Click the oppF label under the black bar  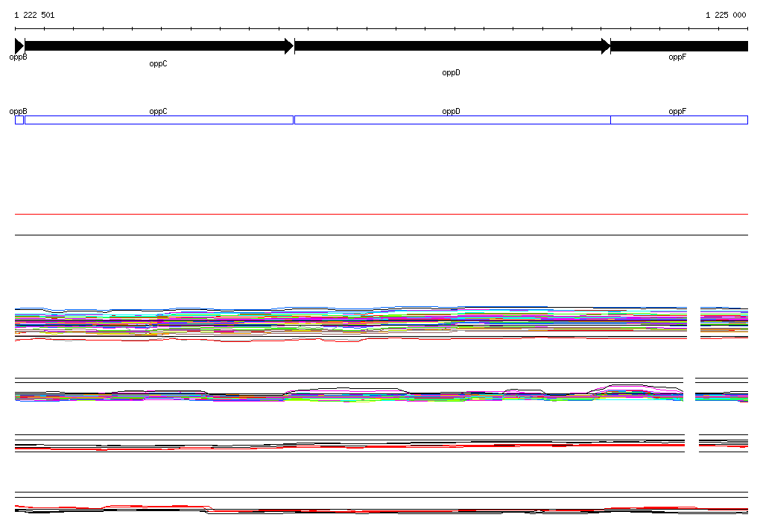coord(677,57)
